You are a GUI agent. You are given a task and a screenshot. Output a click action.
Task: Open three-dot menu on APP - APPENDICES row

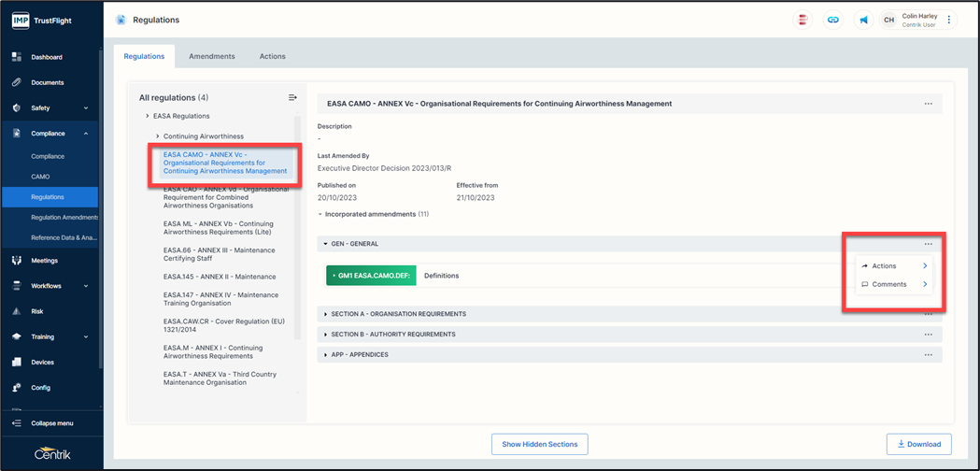[928, 355]
